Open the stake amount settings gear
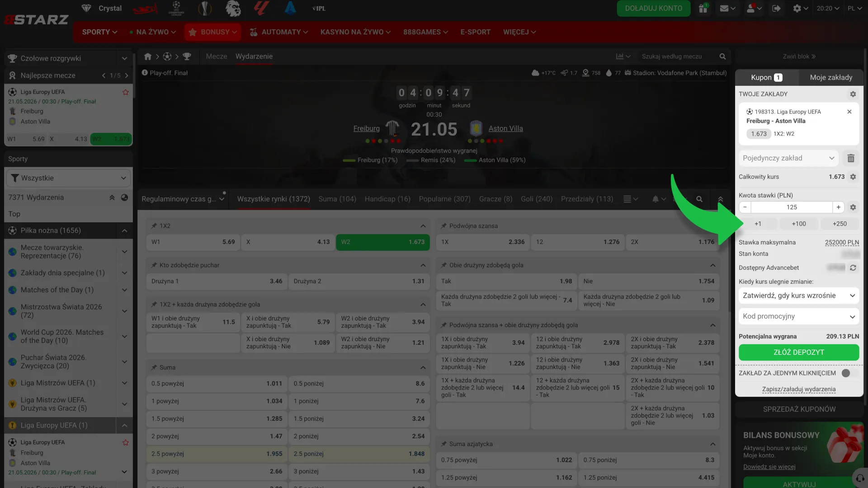868x488 pixels. [853, 207]
